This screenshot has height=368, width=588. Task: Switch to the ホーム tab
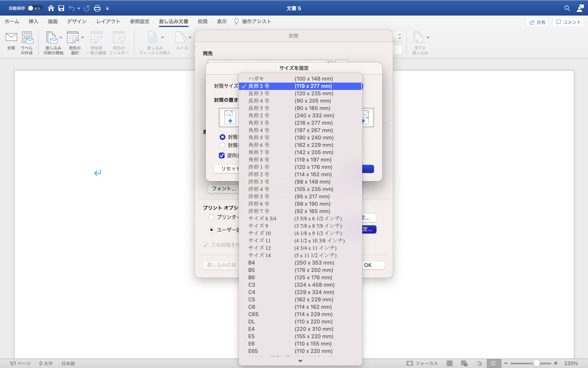pyautogui.click(x=12, y=22)
